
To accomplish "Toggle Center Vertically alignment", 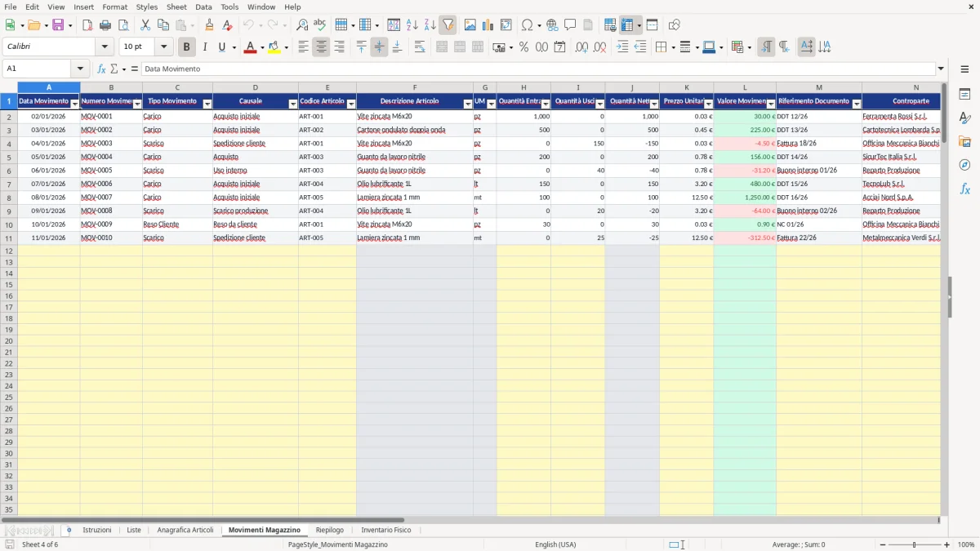I will [379, 47].
